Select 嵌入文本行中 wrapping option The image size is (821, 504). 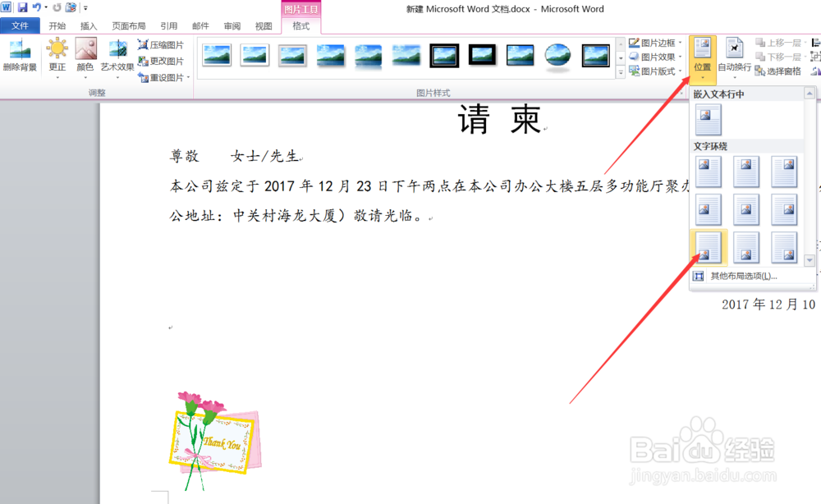click(708, 120)
